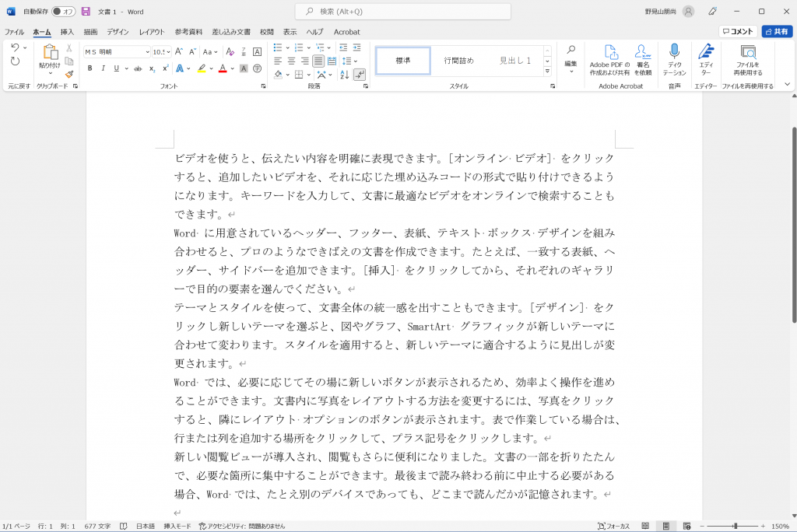The height and width of the screenshot is (532, 797).
Task: Increase font size with the grow button
Action: click(x=179, y=52)
